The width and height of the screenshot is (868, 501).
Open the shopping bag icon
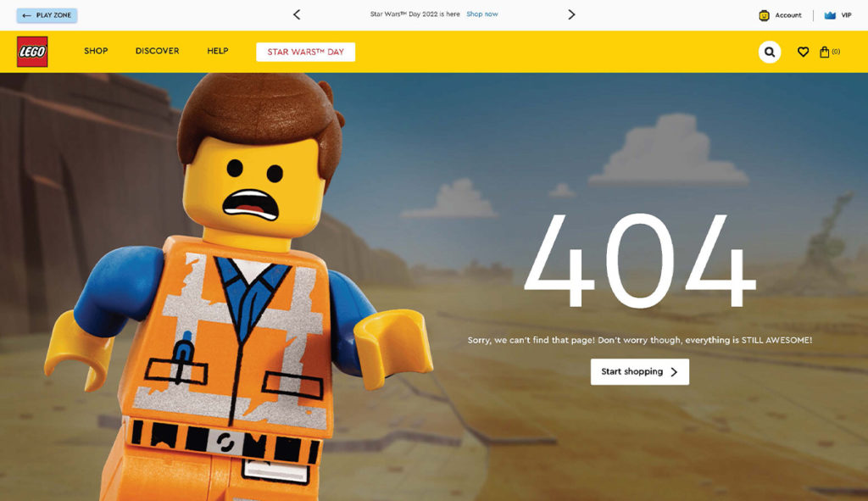[x=825, y=52]
